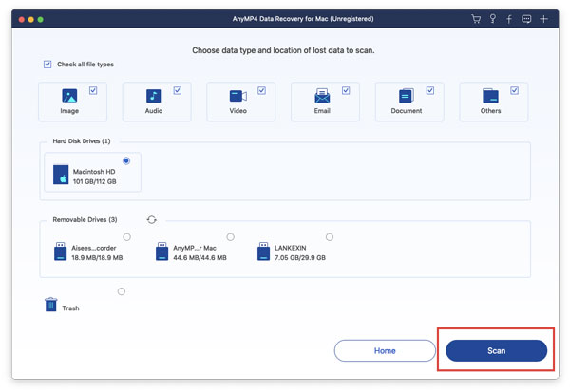This screenshot has width=570, height=392.
Task: Click the Video camera icon
Action: click(238, 96)
